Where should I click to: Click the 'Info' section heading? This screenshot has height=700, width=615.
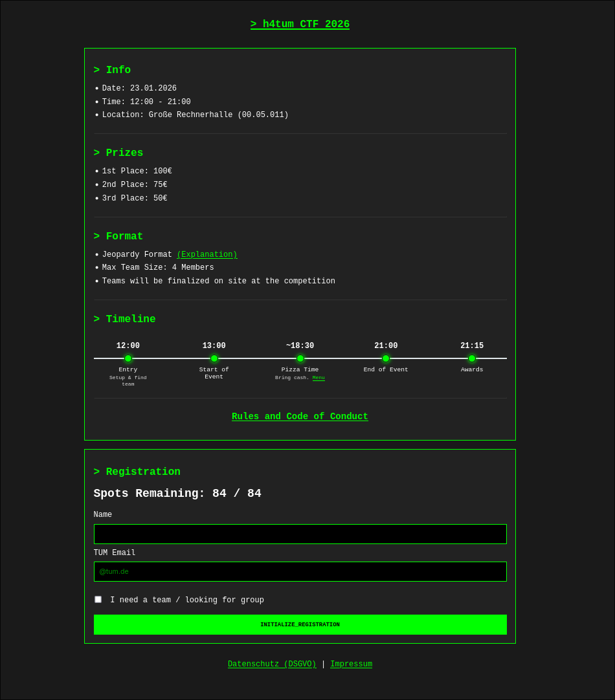(x=112, y=70)
